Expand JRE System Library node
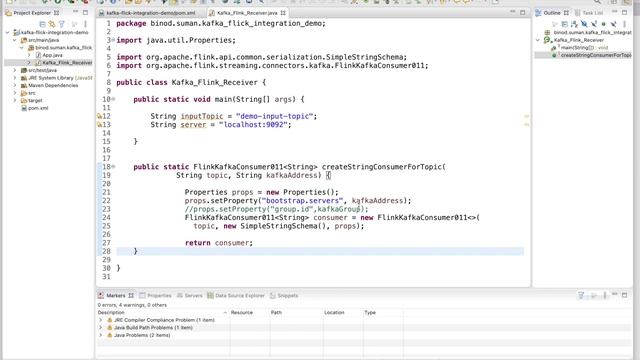 [x=15, y=78]
